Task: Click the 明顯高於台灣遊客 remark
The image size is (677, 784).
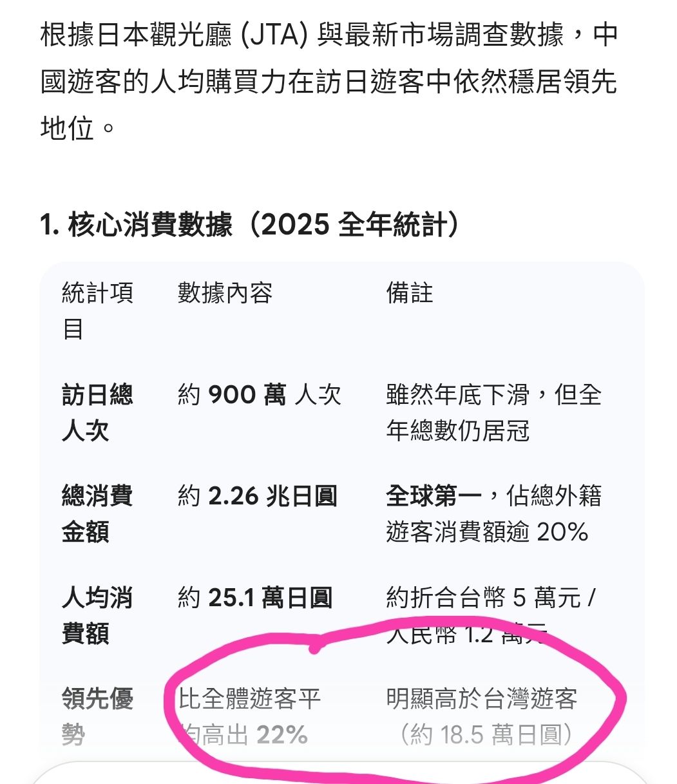Action: (x=481, y=699)
